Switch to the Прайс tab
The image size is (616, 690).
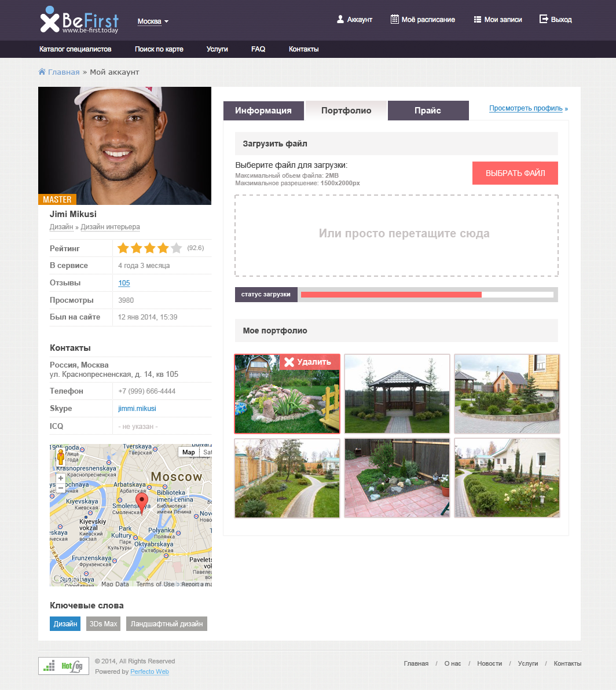coord(428,111)
